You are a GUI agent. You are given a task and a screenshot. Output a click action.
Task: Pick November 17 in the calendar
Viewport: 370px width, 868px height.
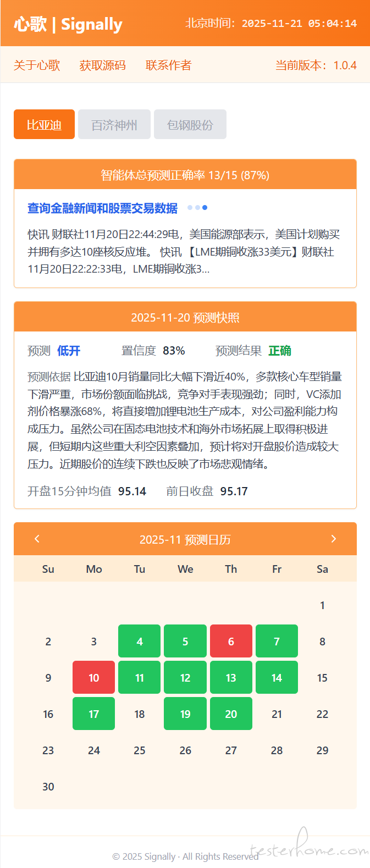click(94, 714)
